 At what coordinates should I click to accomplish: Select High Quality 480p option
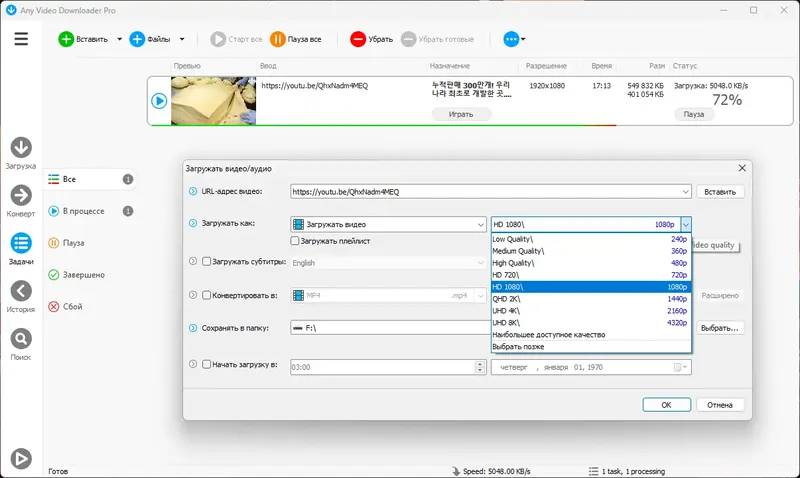point(590,263)
